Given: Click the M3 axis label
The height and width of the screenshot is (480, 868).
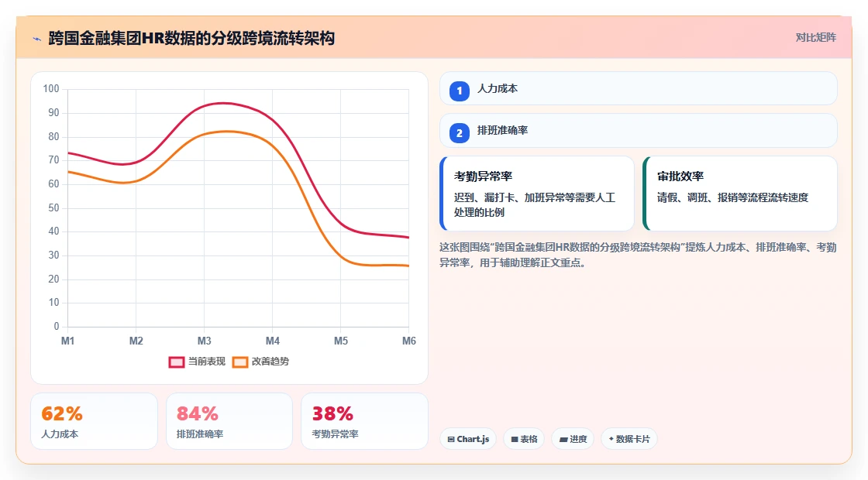Looking at the screenshot, I should click(205, 341).
